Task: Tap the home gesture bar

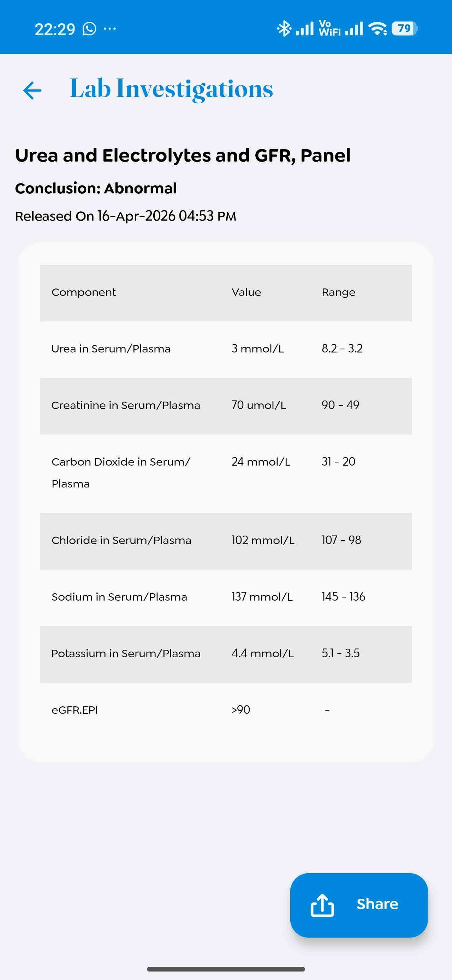Action: (226, 969)
